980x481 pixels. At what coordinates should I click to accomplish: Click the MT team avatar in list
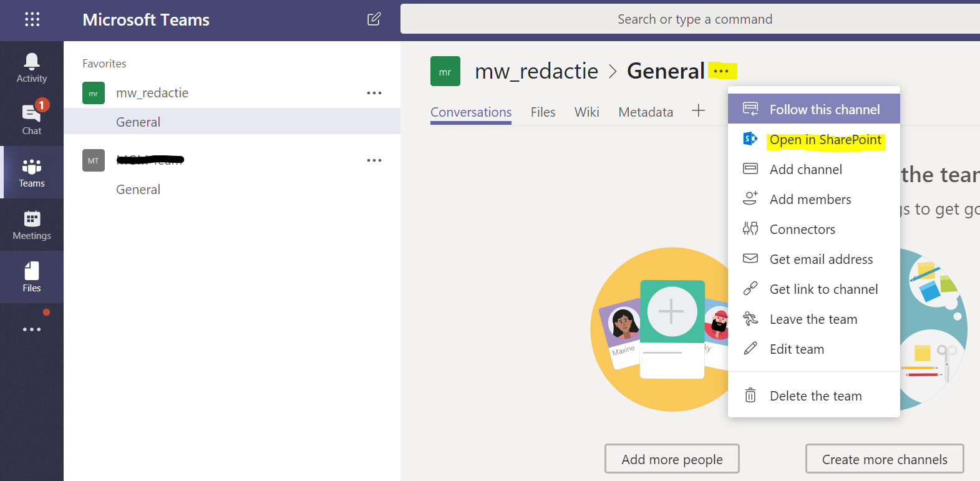pos(94,160)
